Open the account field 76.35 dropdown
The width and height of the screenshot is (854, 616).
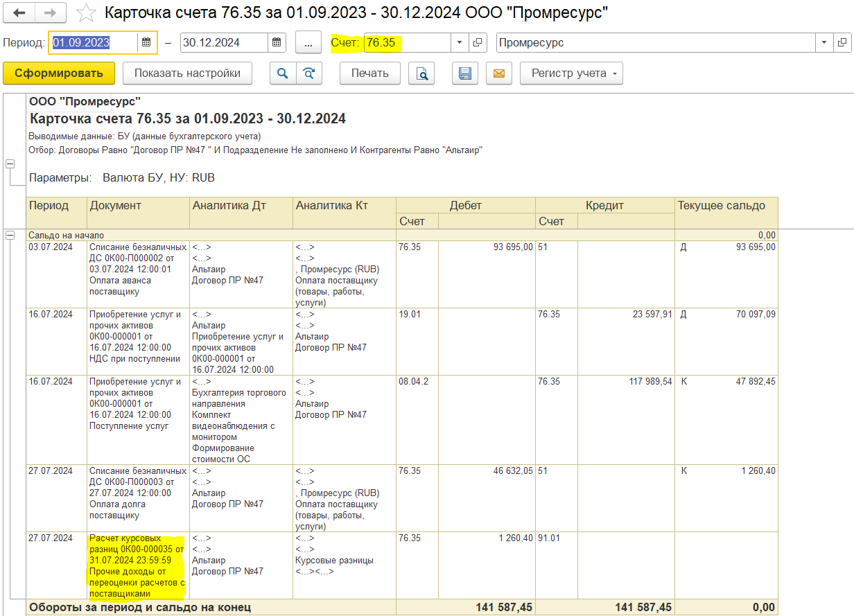[x=460, y=42]
